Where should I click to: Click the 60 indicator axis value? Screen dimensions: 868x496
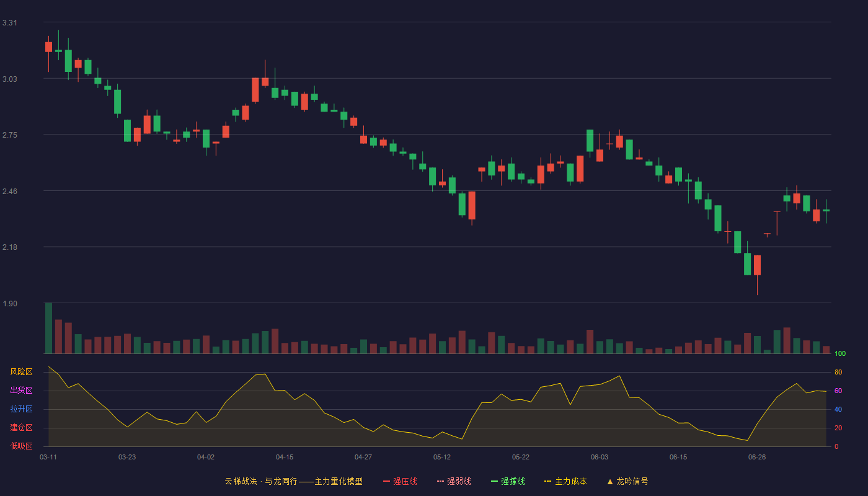click(x=838, y=391)
